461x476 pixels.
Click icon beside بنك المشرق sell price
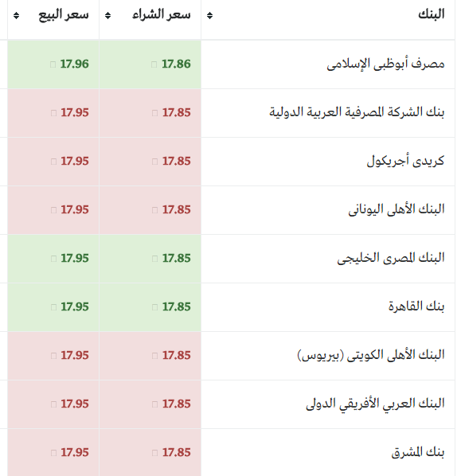tap(54, 453)
